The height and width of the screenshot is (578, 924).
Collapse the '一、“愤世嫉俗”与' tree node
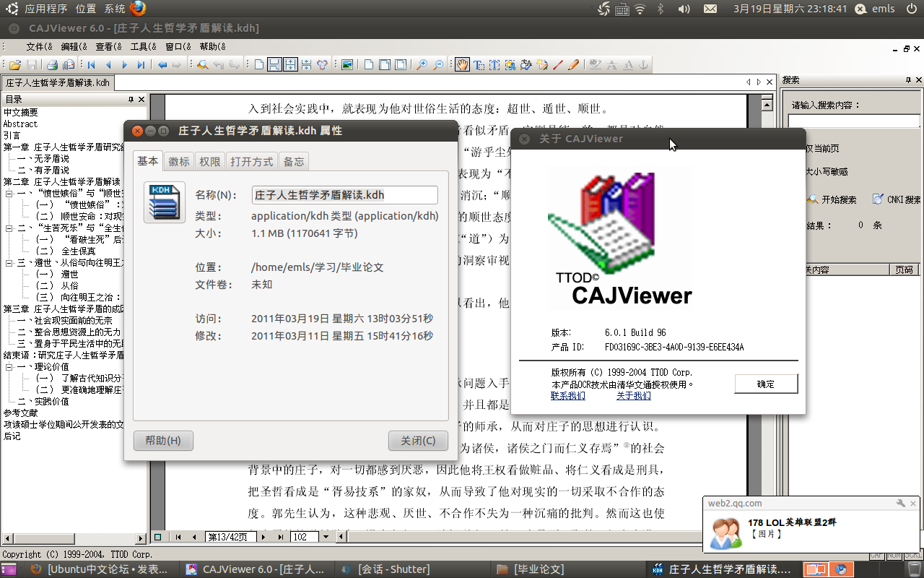(9, 194)
